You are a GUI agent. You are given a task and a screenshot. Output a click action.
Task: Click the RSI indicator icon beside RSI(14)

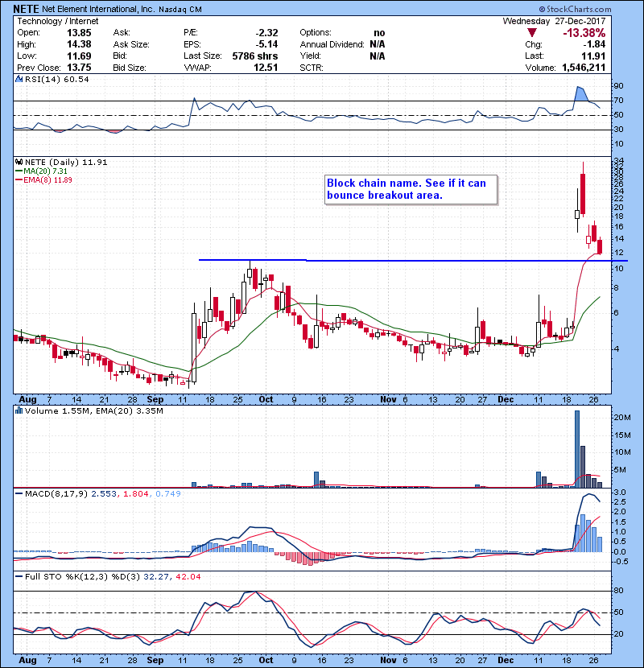pos(19,79)
